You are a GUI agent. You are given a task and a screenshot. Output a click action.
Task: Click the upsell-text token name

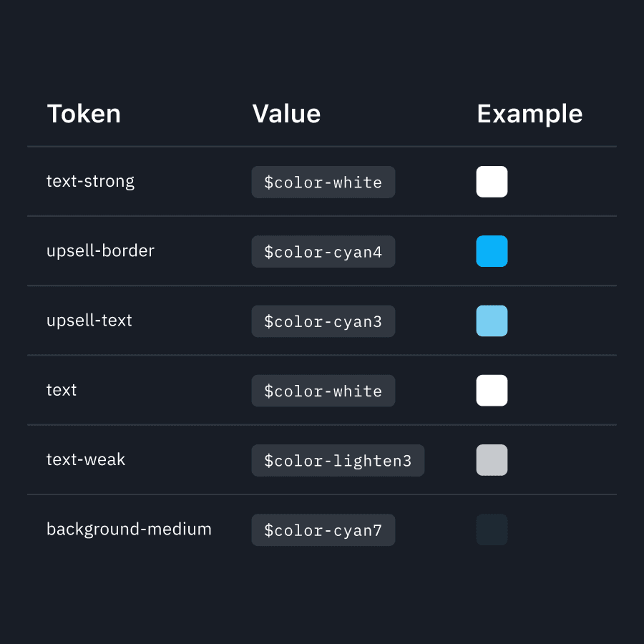point(89,321)
